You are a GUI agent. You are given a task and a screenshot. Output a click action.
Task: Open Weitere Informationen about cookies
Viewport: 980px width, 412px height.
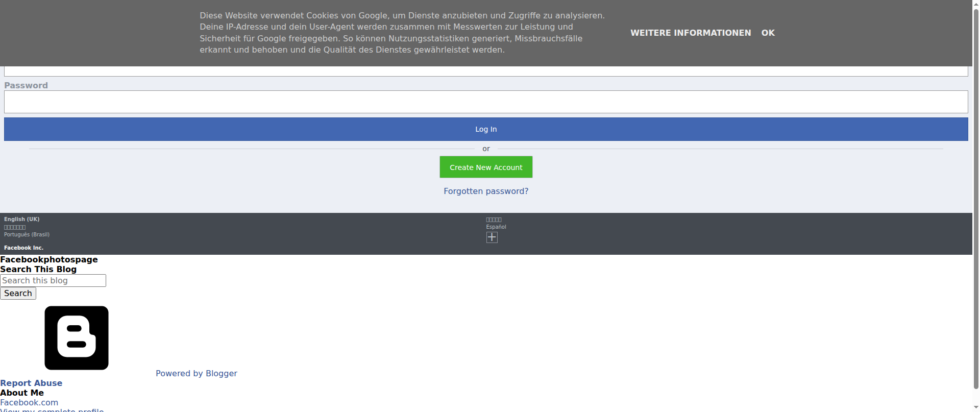pos(691,33)
